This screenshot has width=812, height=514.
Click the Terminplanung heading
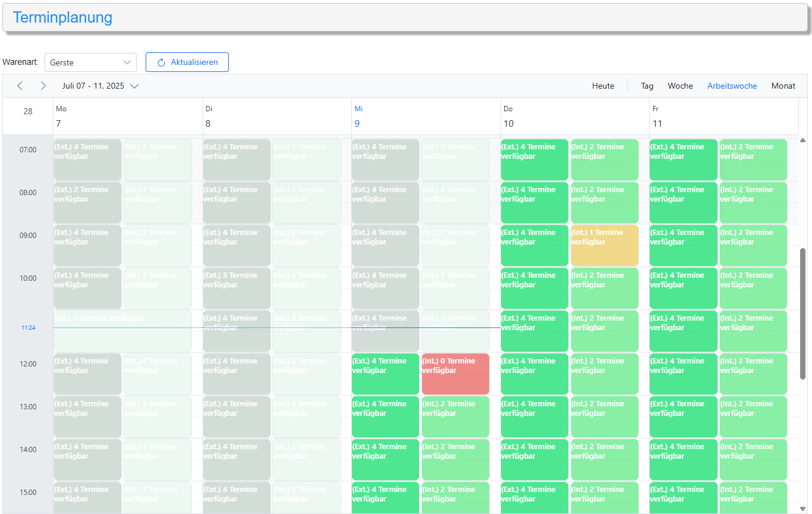click(x=62, y=17)
